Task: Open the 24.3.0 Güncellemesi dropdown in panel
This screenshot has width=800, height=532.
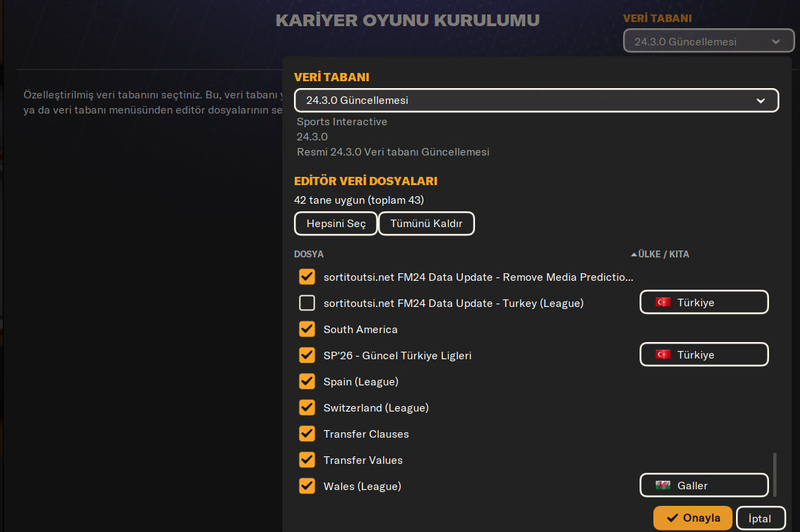Action: pyautogui.click(x=536, y=100)
